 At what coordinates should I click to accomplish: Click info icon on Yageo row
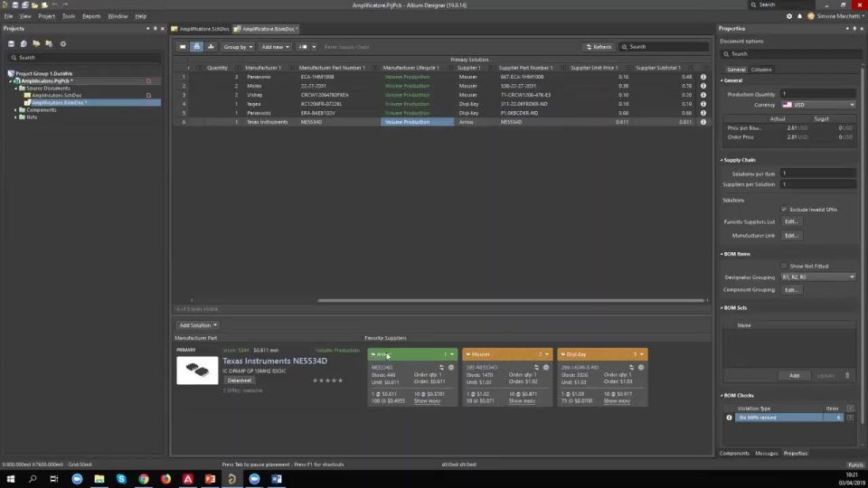pos(703,103)
